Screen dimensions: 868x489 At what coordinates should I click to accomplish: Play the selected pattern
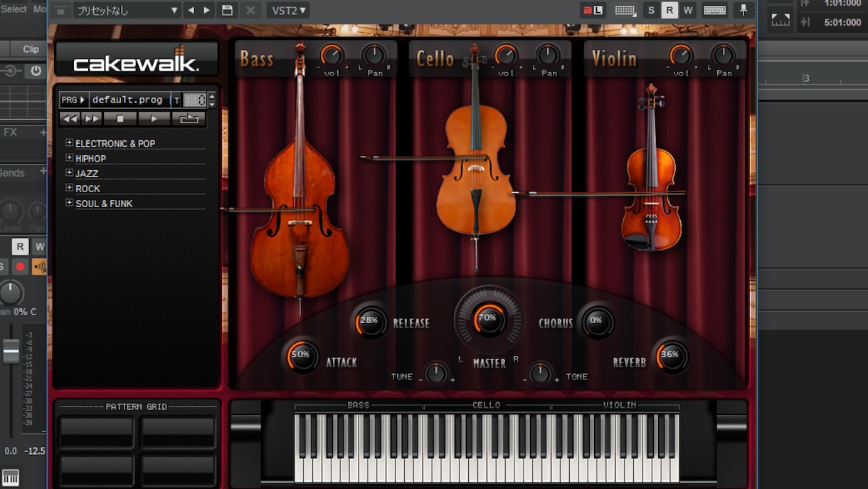(154, 119)
